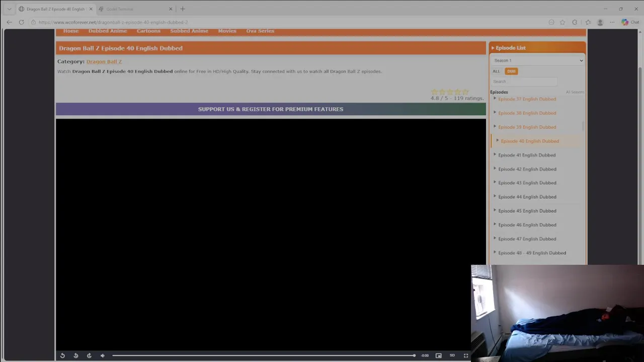Click All Seasons link
Viewport: 644px width, 362px height.
click(575, 92)
